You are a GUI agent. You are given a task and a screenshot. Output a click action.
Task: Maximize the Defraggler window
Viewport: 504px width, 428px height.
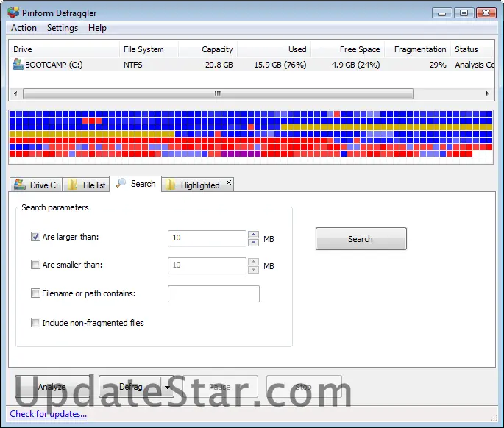[464, 13]
